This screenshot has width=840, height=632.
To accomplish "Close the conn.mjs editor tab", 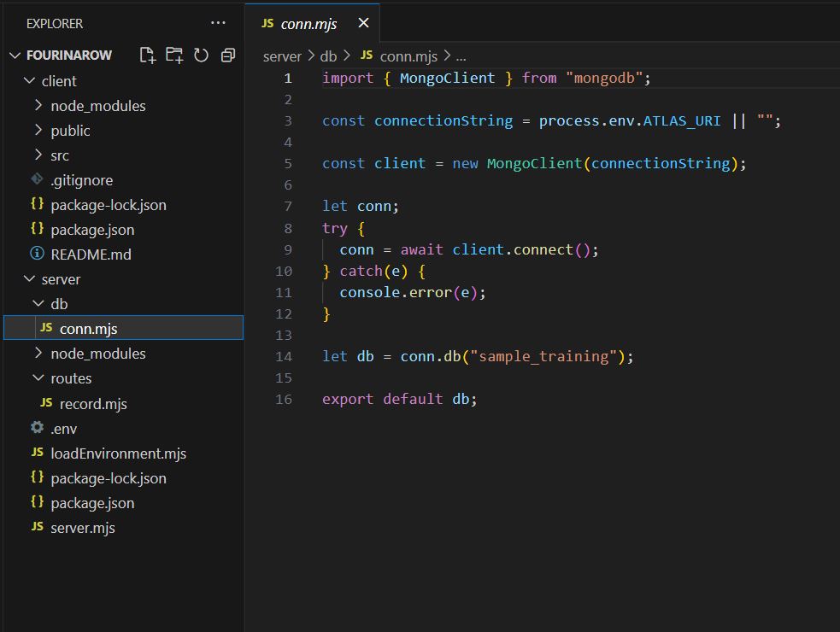I will pyautogui.click(x=364, y=23).
